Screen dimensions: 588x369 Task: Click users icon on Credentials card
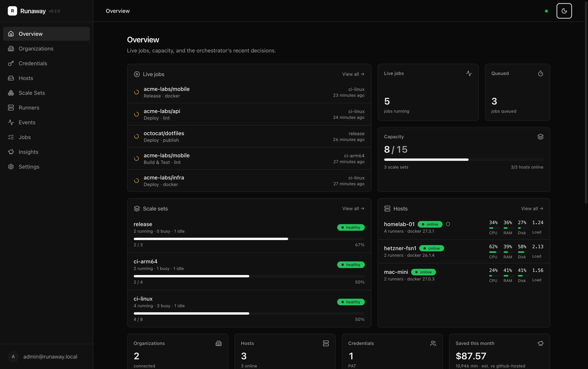coord(433,343)
